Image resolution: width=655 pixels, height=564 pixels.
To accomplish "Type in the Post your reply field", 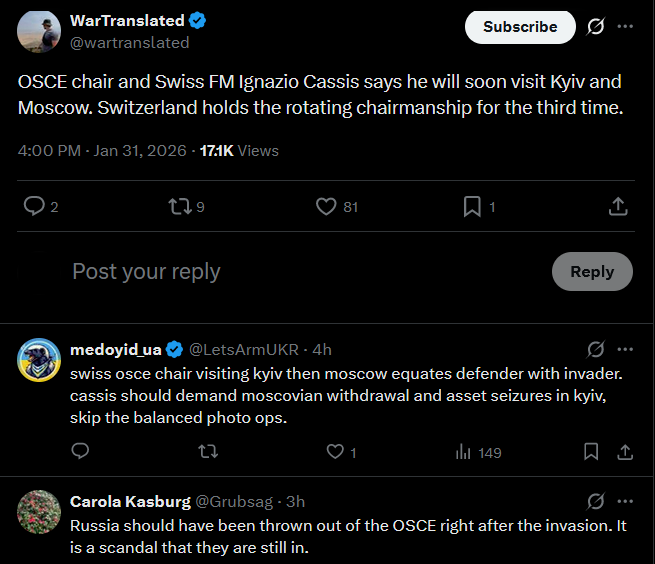I will coord(300,272).
